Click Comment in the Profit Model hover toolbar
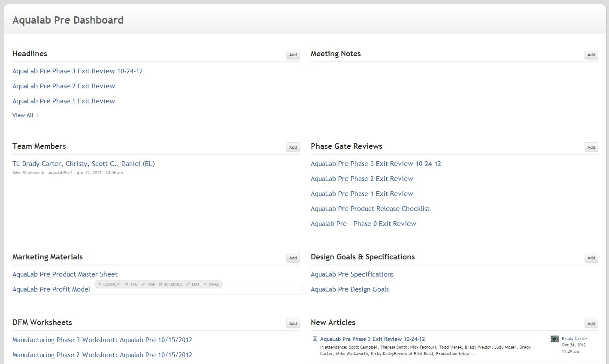The image size is (609, 364). 109,284
